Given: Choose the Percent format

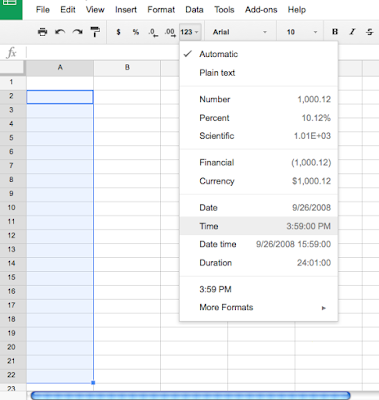Looking at the screenshot, I should 258,118.
